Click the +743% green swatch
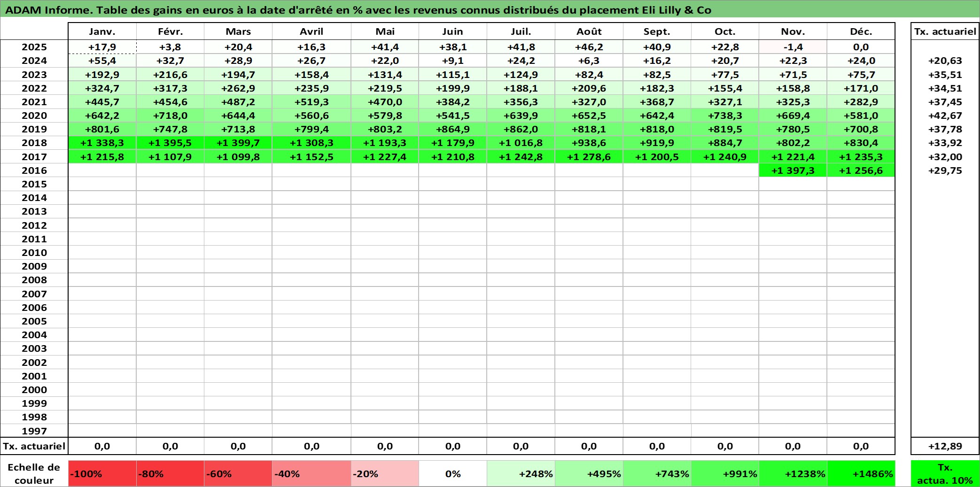This screenshot has height=487, width=980. (x=657, y=473)
